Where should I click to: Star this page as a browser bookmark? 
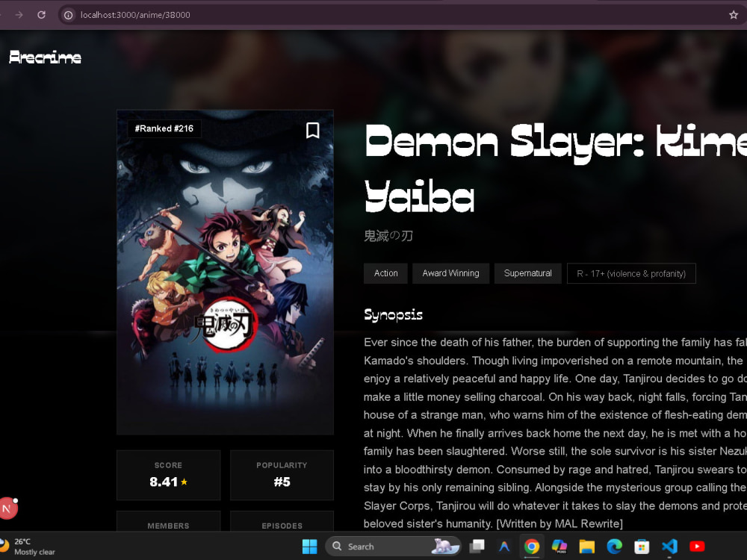[x=734, y=15]
